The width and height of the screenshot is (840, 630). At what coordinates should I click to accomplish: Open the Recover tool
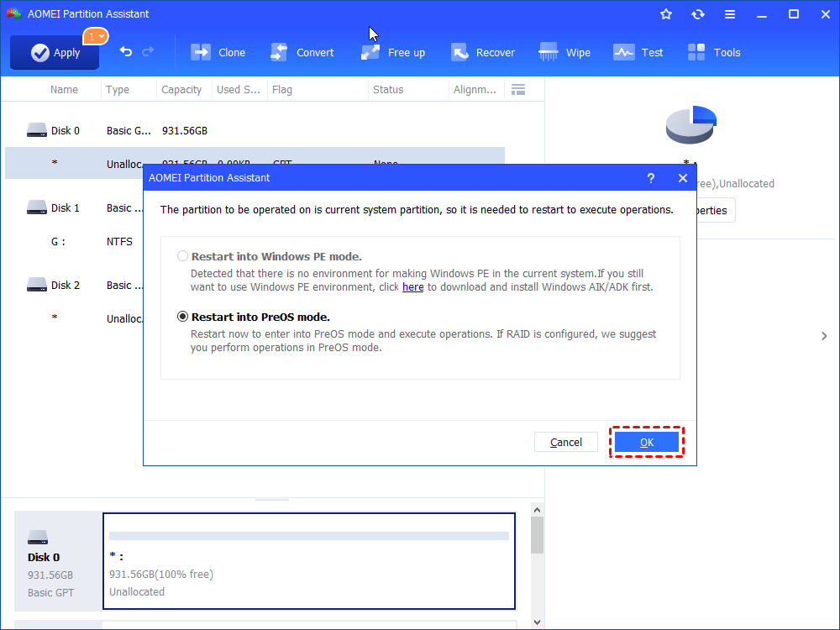point(483,52)
